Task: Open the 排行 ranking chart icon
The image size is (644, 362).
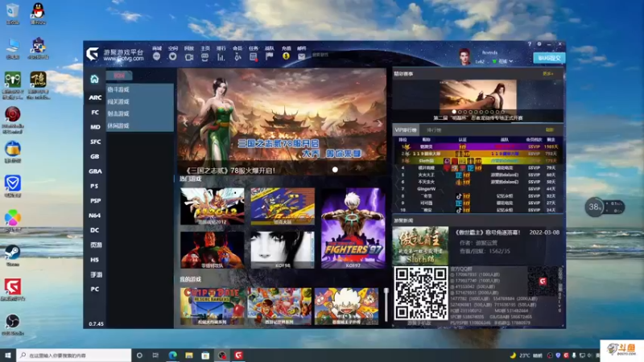Action: (221, 57)
